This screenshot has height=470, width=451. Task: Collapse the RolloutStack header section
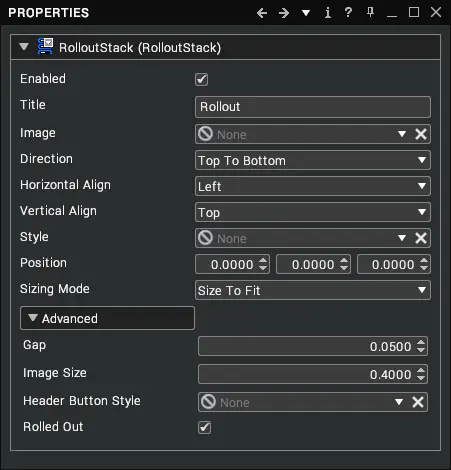tap(24, 47)
